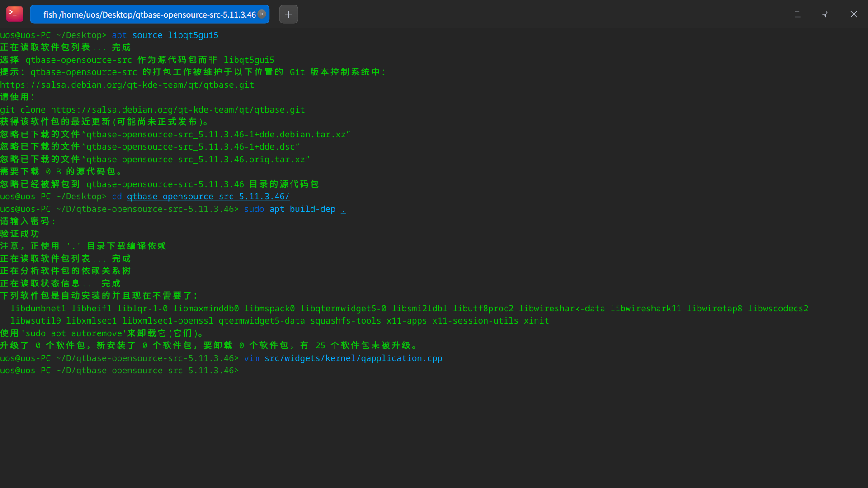Close the fish qtbase-opensource-src tab
The width and height of the screenshot is (868, 488).
tap(262, 14)
